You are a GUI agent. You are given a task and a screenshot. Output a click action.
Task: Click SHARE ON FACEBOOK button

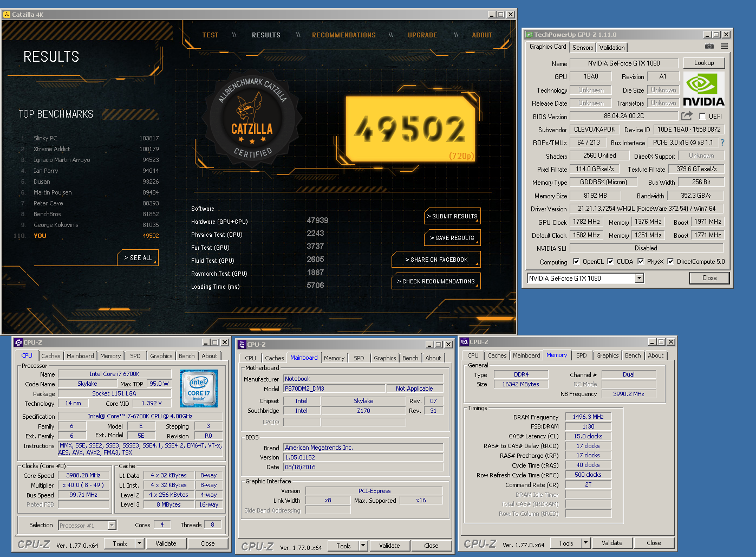coord(436,260)
